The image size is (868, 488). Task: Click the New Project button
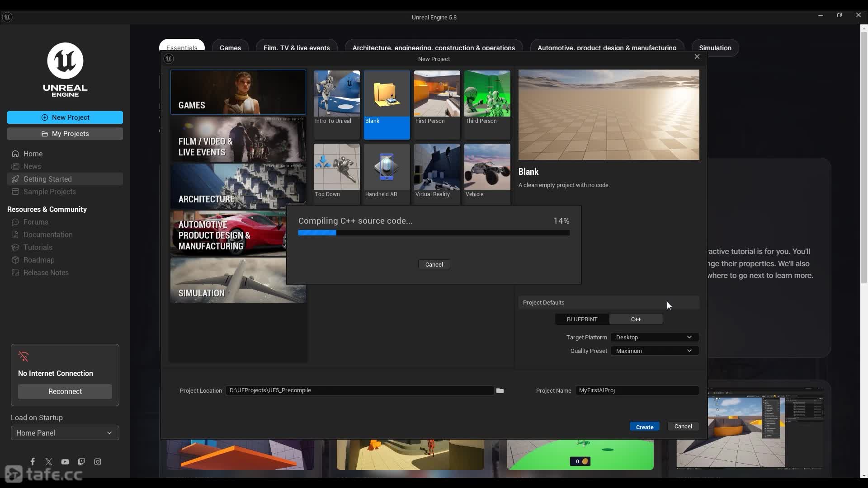(65, 117)
